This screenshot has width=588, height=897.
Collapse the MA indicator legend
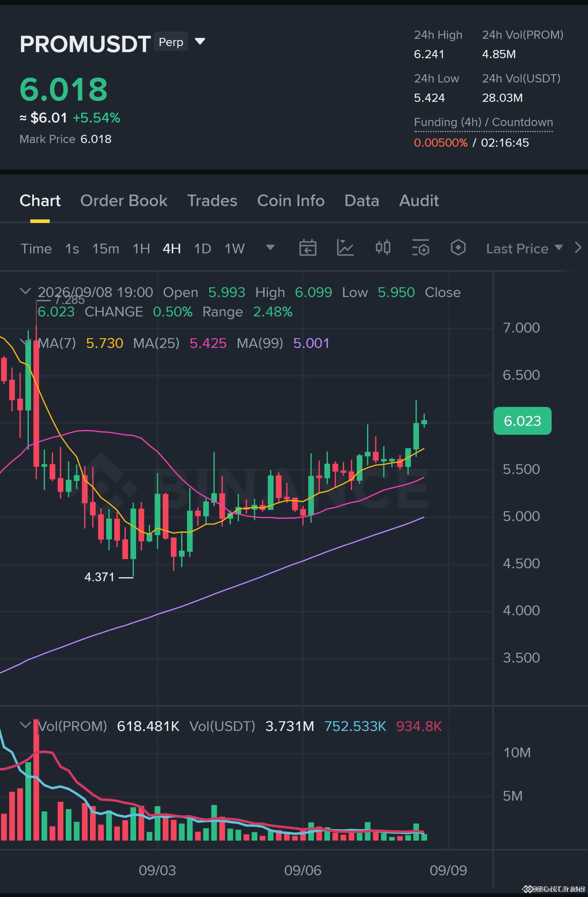[25, 342]
